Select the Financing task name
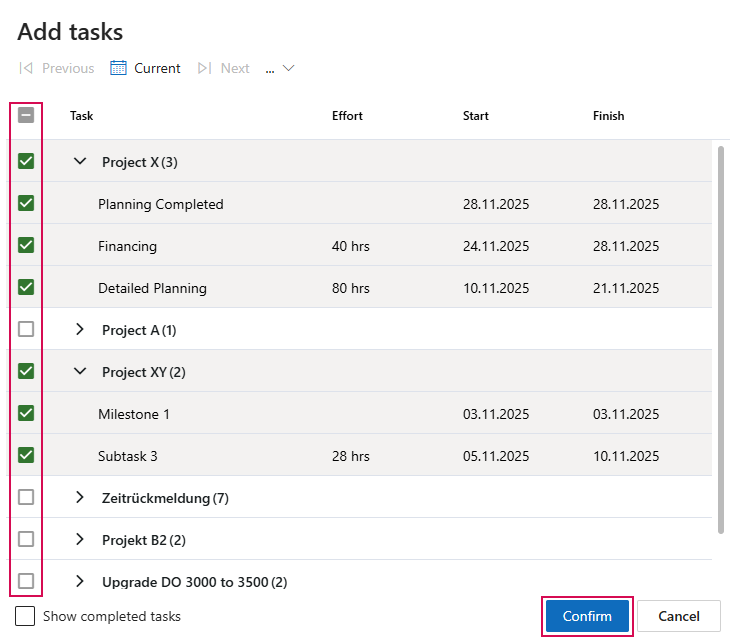This screenshot has height=642, width=736. point(127,246)
